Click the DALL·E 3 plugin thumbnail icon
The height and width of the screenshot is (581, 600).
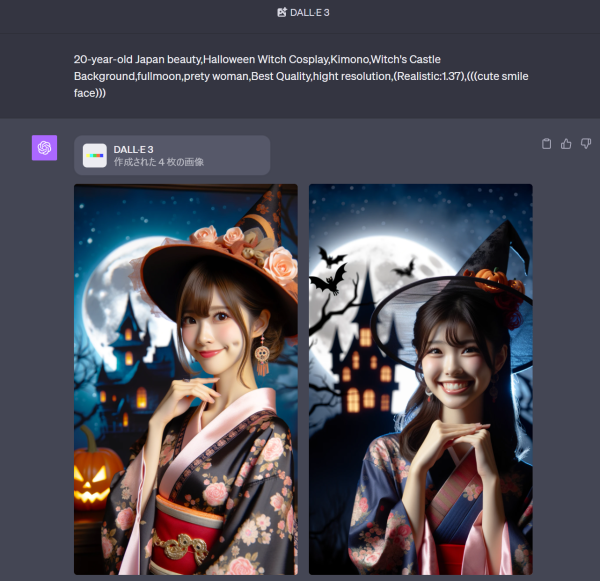(x=95, y=155)
